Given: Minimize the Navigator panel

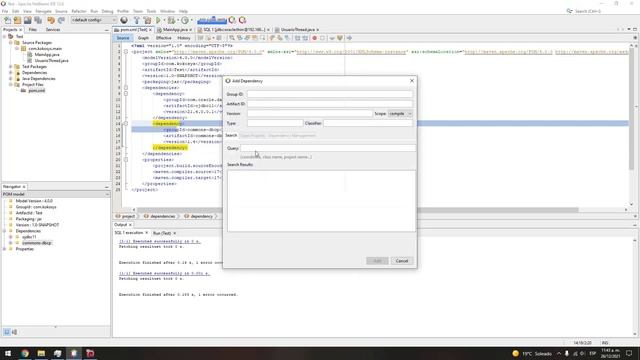Looking at the screenshot, I should coord(107,187).
